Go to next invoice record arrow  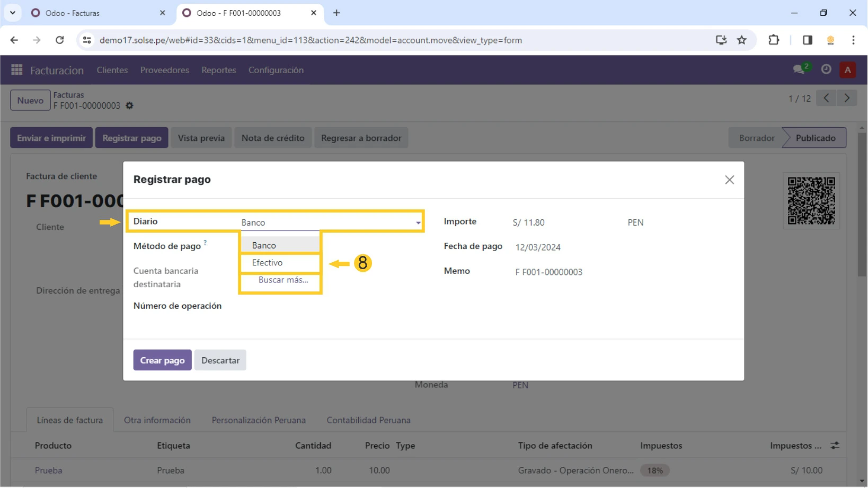click(846, 99)
